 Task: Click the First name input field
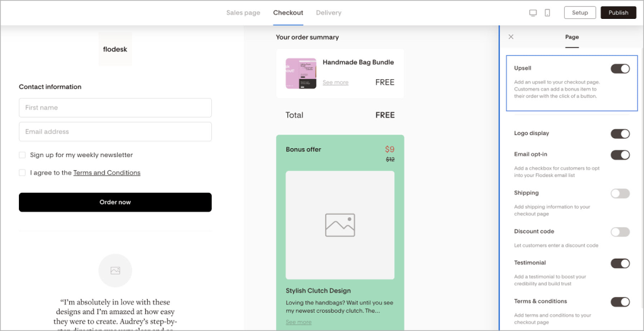115,107
